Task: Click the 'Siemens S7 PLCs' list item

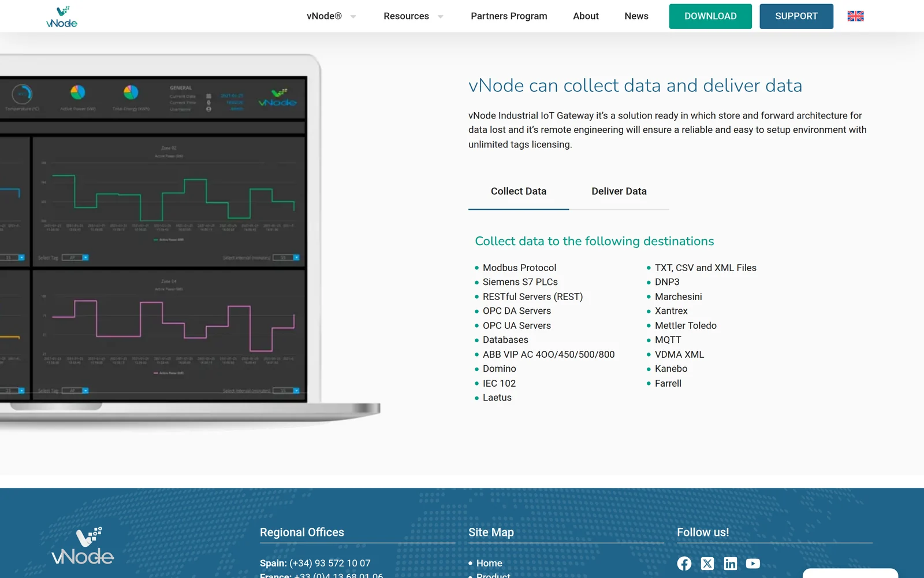Action: pyautogui.click(x=520, y=282)
